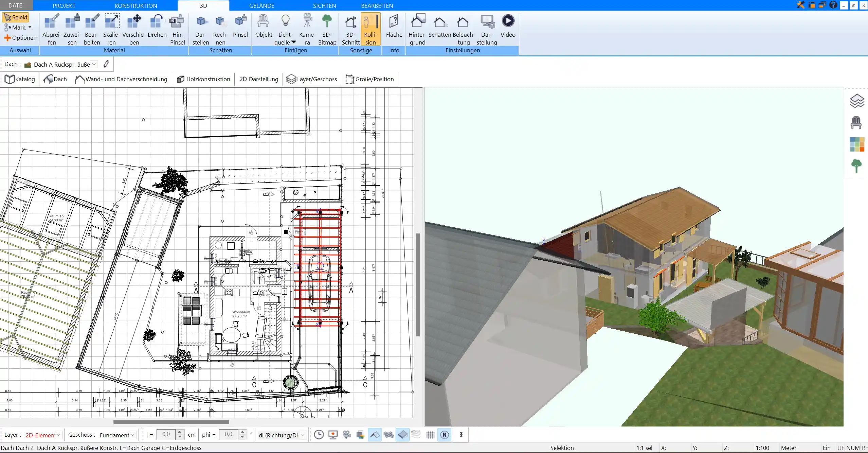Open the Bearbeiten material tool
The height and width of the screenshot is (453, 868).
[x=92, y=29]
